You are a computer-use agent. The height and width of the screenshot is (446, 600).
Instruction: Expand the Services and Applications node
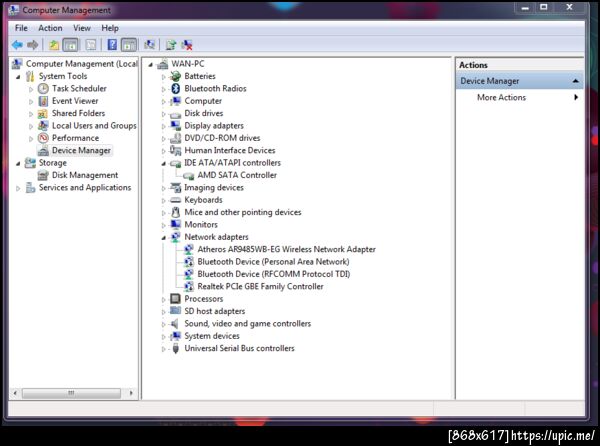click(x=18, y=188)
